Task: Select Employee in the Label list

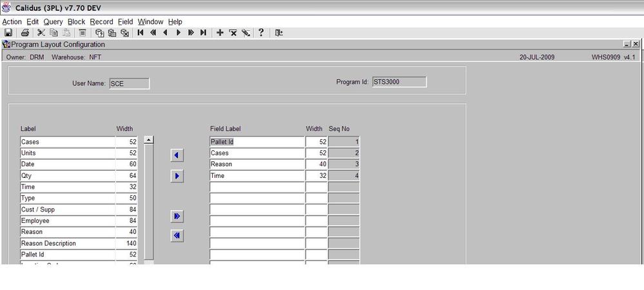Action: [x=68, y=220]
